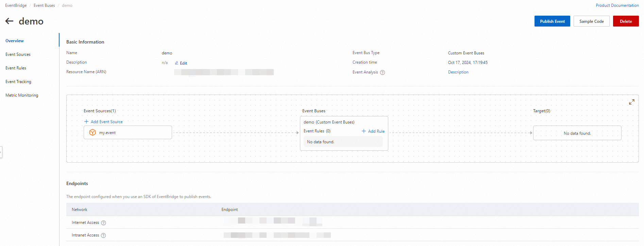Click the Publish Event button
The height and width of the screenshot is (246, 644).
552,21
